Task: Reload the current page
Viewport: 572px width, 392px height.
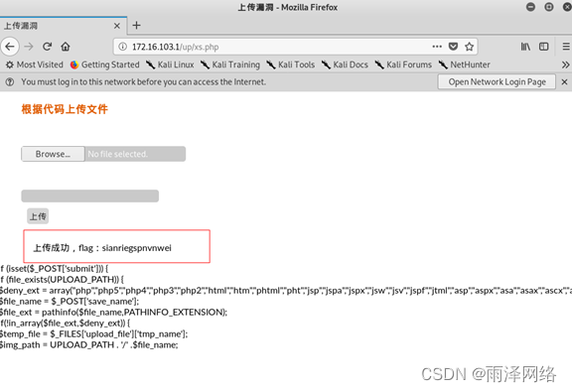Action: coord(47,47)
